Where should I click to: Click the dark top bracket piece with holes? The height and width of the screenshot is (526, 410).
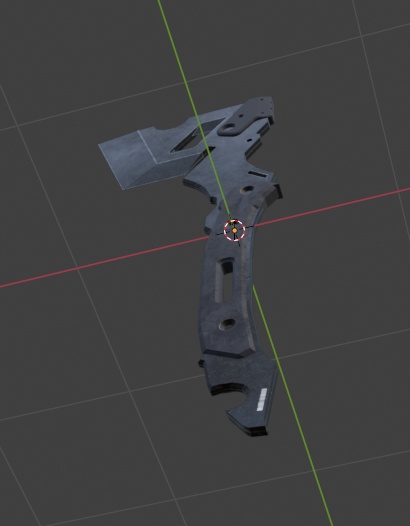[x=247, y=116]
